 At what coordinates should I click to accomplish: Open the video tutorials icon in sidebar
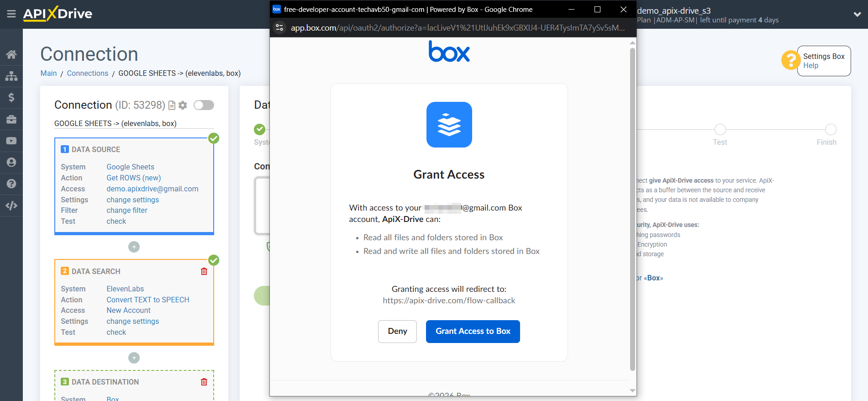click(x=11, y=141)
